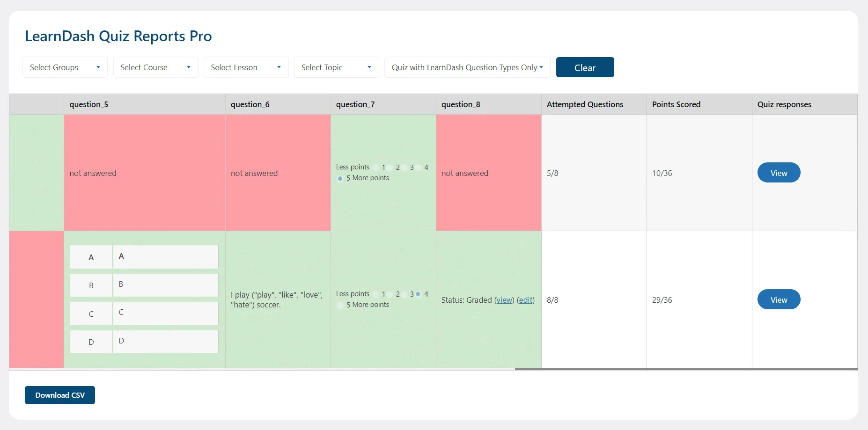Click the Download CSV button
Image resolution: width=868 pixels, height=430 pixels.
[x=59, y=395]
